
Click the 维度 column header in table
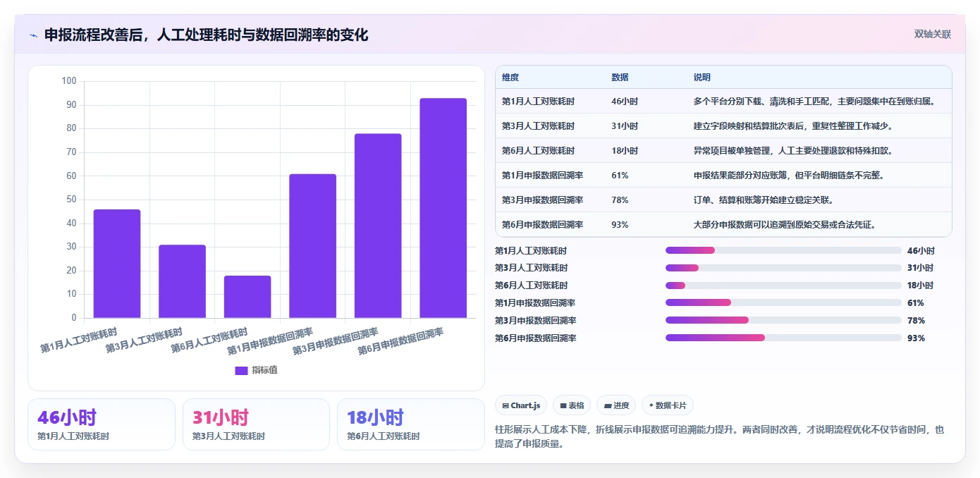tap(510, 78)
